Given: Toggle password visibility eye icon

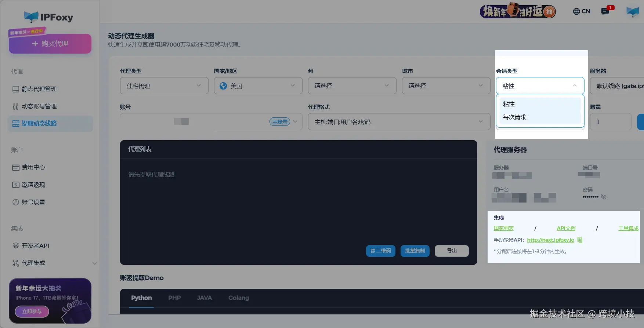Looking at the screenshot, I should (604, 197).
